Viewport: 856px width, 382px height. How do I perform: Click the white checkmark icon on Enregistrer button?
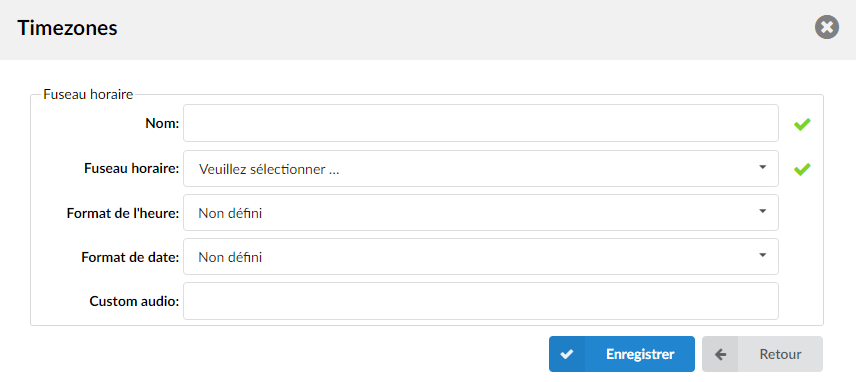pyautogui.click(x=567, y=354)
